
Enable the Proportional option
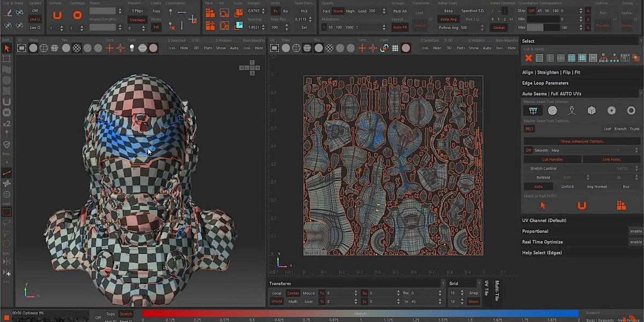point(635,231)
